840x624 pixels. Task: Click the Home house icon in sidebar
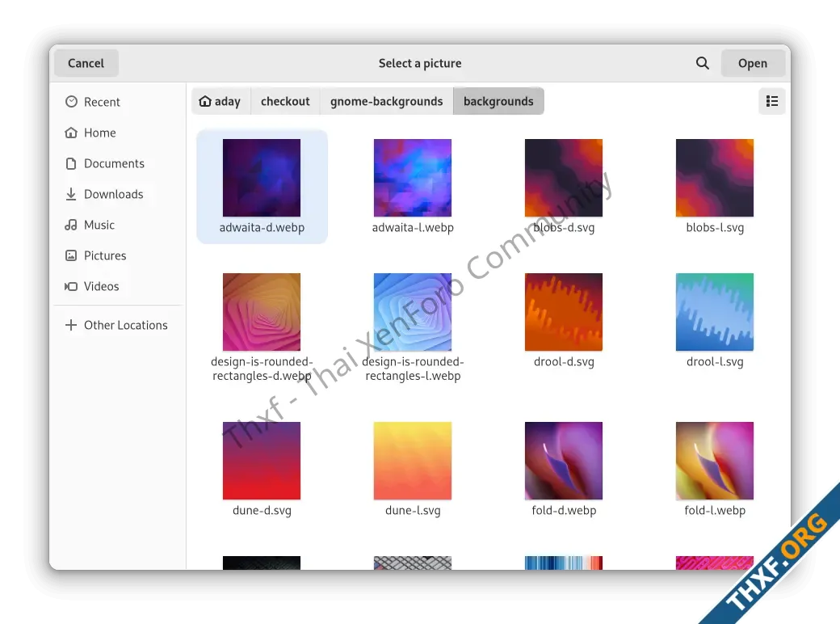(71, 133)
